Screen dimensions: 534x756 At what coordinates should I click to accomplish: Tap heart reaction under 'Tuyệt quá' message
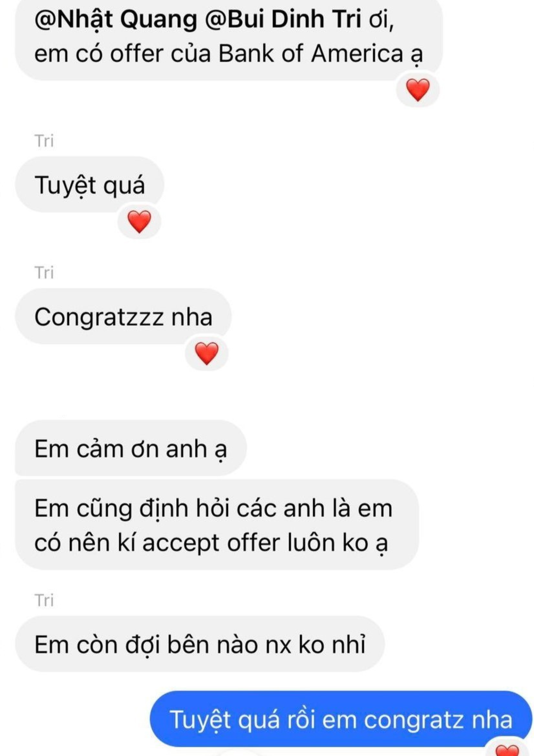click(139, 221)
